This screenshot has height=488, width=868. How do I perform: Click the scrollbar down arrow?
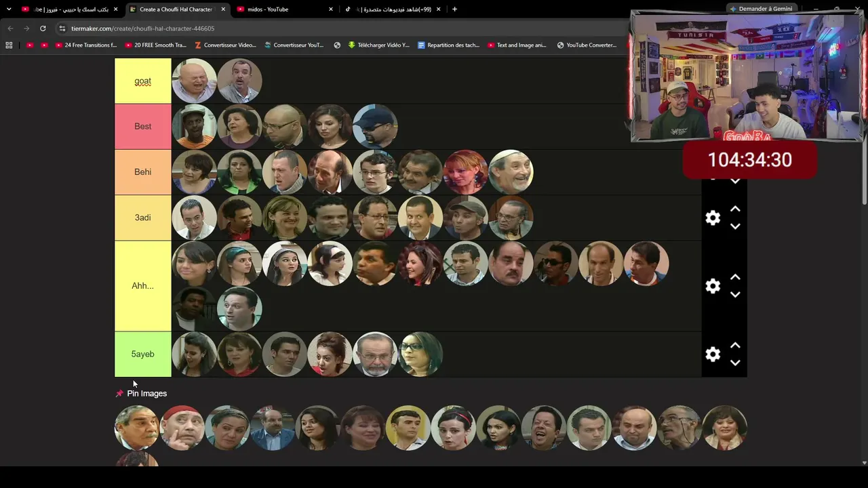pyautogui.click(x=864, y=463)
